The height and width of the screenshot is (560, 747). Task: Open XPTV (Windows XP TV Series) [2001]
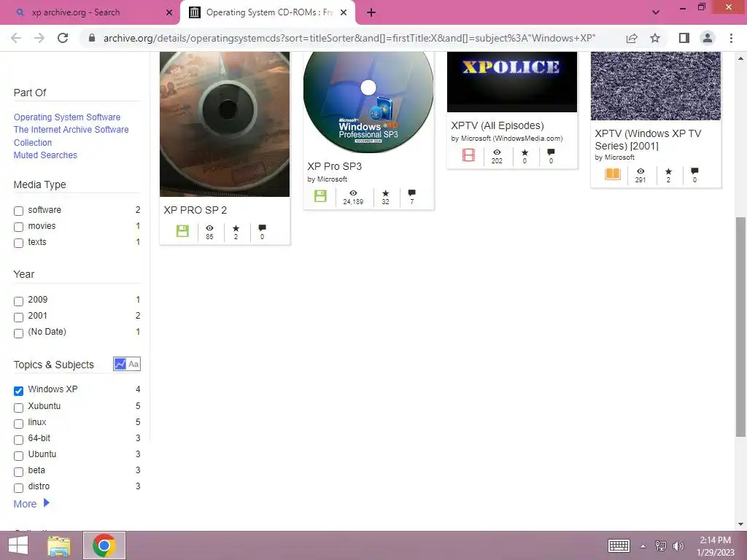click(648, 139)
